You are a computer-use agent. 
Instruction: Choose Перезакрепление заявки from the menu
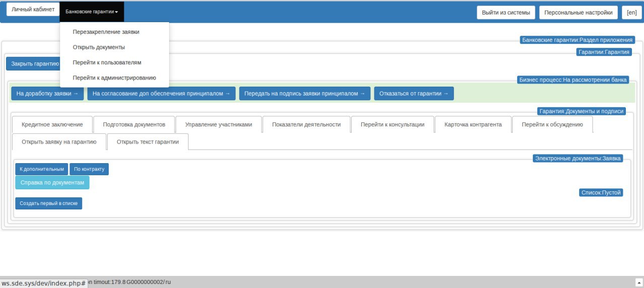[x=106, y=32]
